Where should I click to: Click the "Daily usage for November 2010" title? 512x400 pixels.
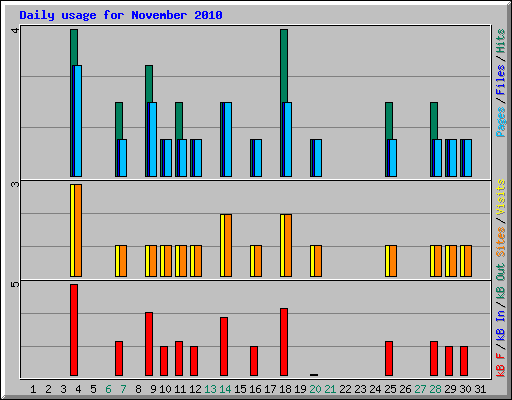coord(121,15)
